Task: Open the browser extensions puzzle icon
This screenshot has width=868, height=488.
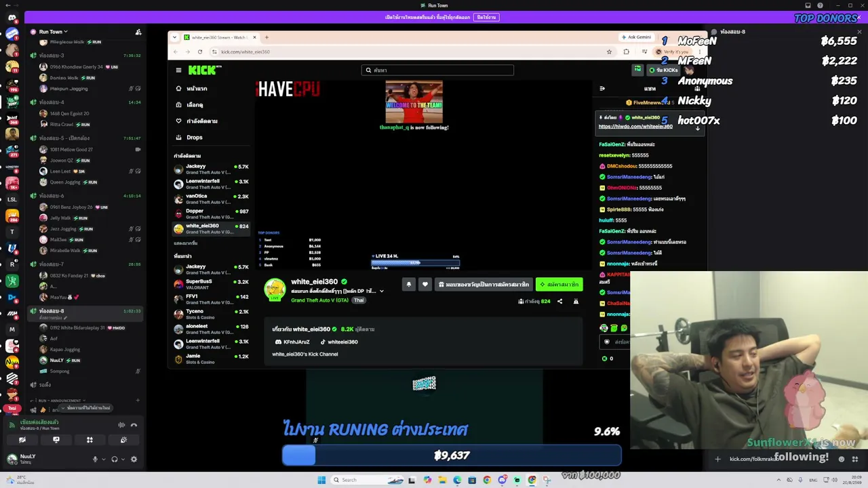Action: [x=626, y=52]
